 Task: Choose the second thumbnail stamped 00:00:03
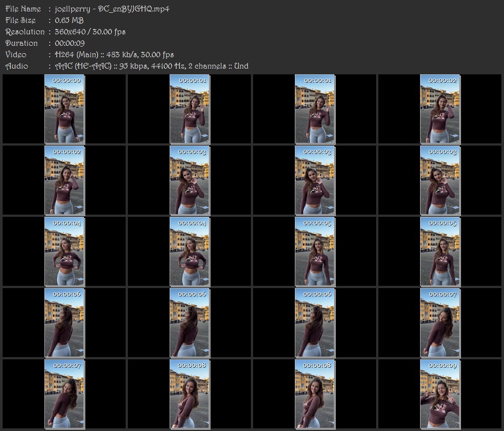tap(315, 180)
